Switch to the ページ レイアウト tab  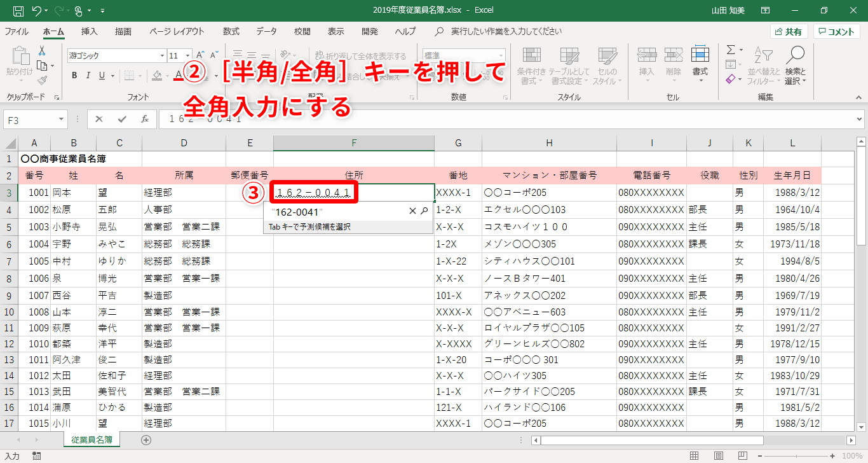click(x=177, y=31)
